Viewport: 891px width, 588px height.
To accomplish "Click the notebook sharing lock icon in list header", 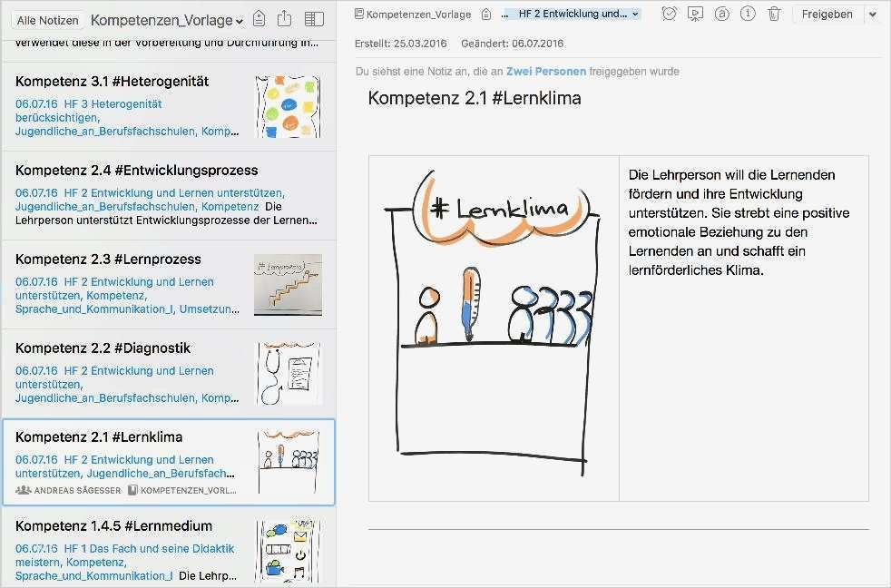I will coord(259,19).
